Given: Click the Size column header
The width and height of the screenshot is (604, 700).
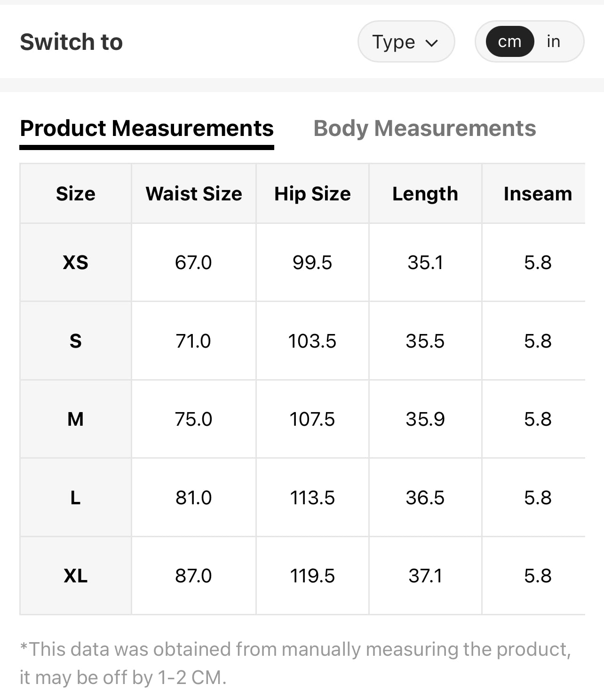Looking at the screenshot, I should click(76, 194).
